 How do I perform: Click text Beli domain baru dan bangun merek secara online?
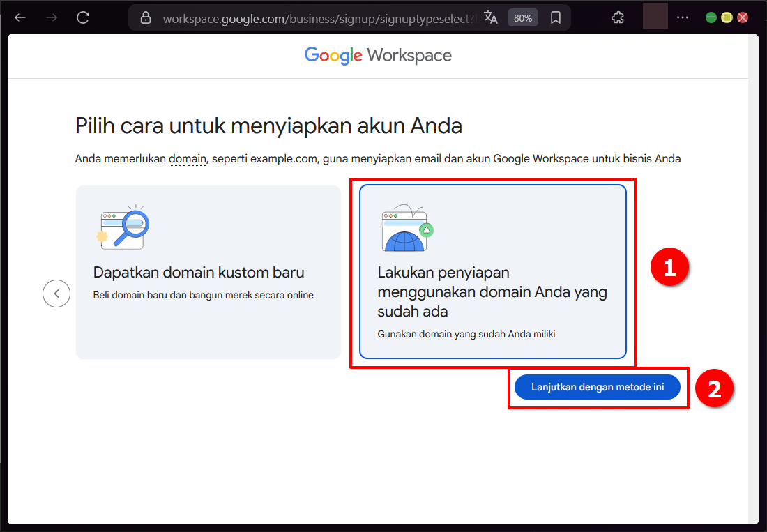coord(203,296)
